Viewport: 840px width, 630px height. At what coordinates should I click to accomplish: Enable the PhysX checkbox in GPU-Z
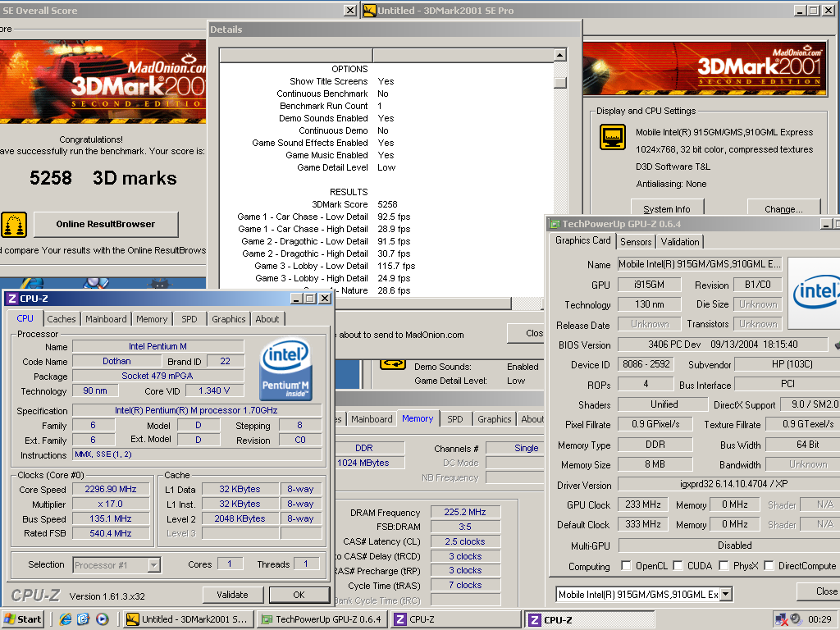(724, 566)
